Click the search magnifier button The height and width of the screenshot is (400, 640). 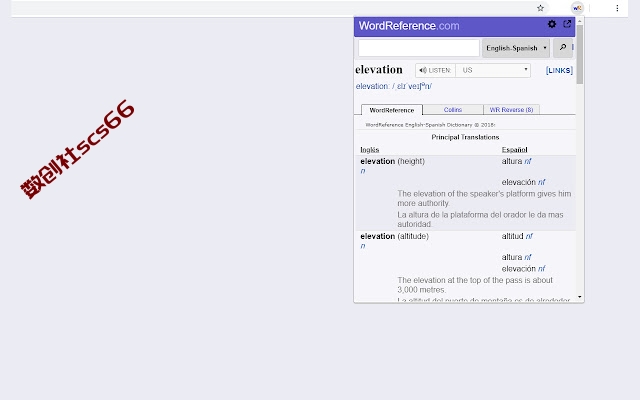point(562,48)
